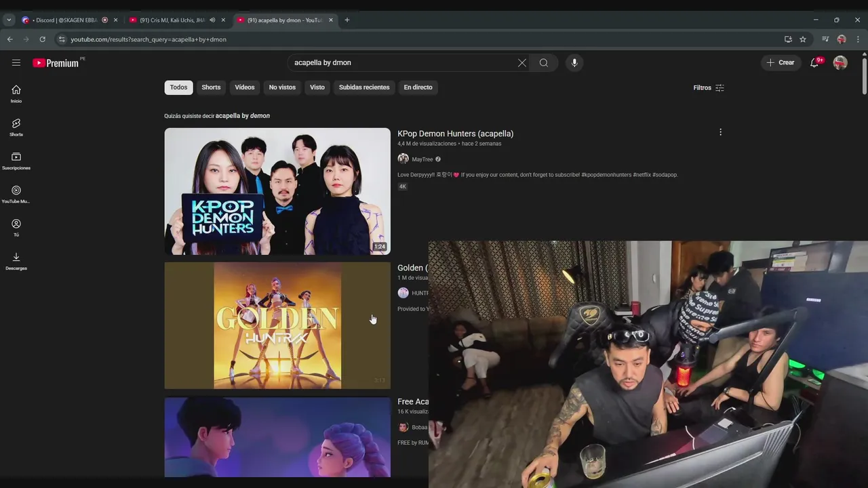Image resolution: width=868 pixels, height=488 pixels.
Task: Open a new browser tab
Action: (347, 20)
